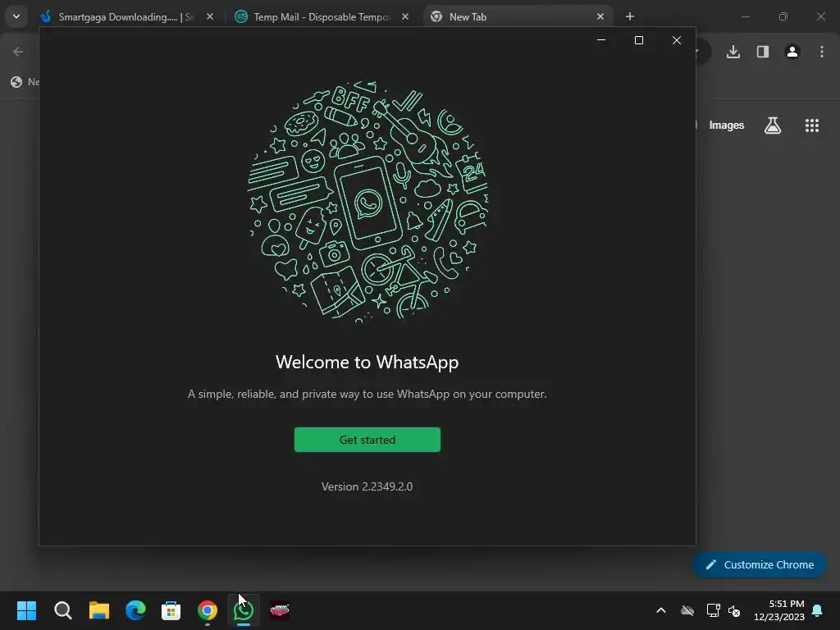Click Version 2.2349.2.0 text

pyautogui.click(x=367, y=486)
